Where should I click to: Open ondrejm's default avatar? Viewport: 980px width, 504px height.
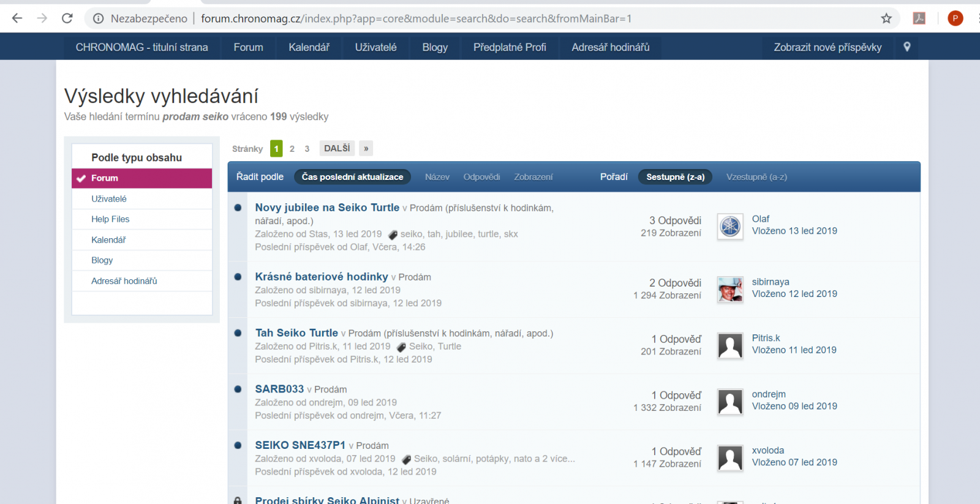[730, 402]
